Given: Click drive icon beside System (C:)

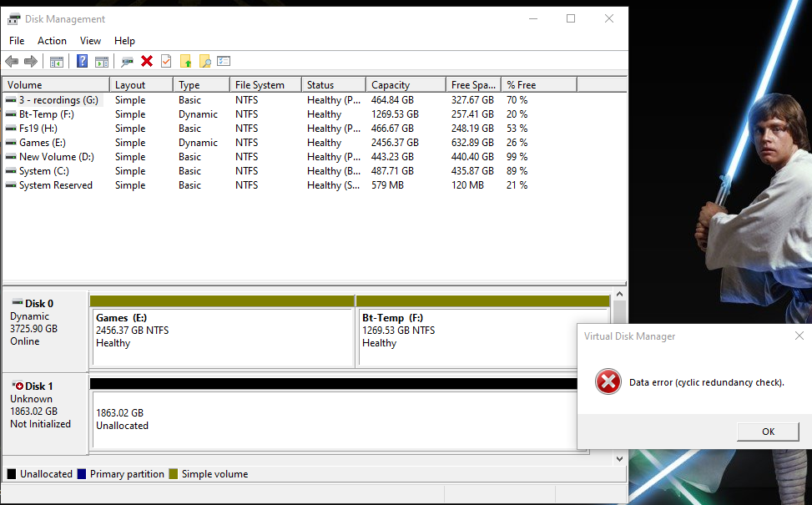Looking at the screenshot, I should (x=11, y=171).
